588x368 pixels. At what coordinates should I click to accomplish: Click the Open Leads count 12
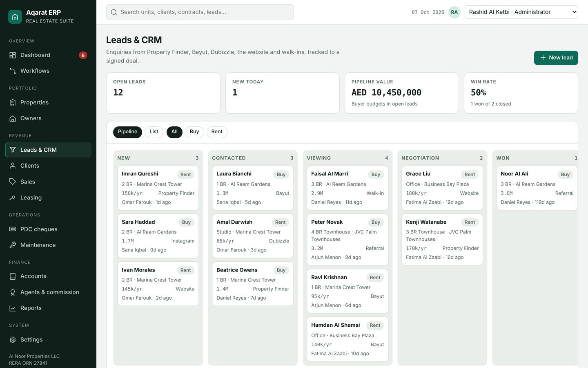pos(118,93)
